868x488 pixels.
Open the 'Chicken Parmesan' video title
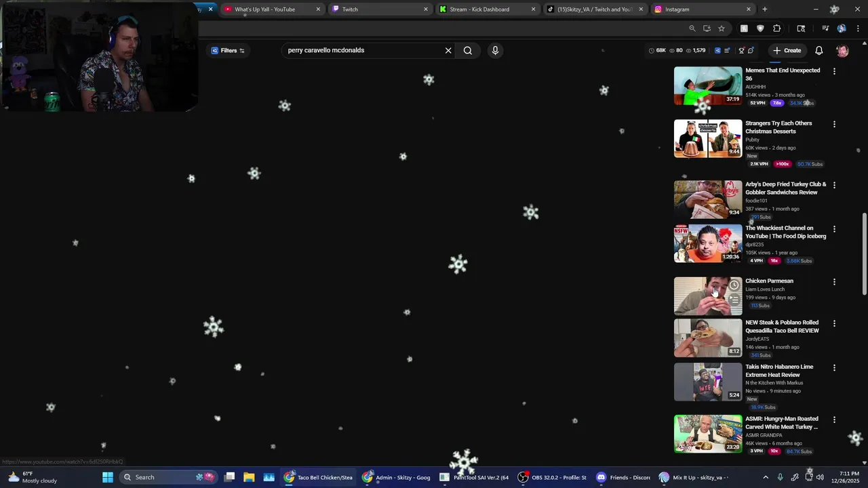point(769,281)
